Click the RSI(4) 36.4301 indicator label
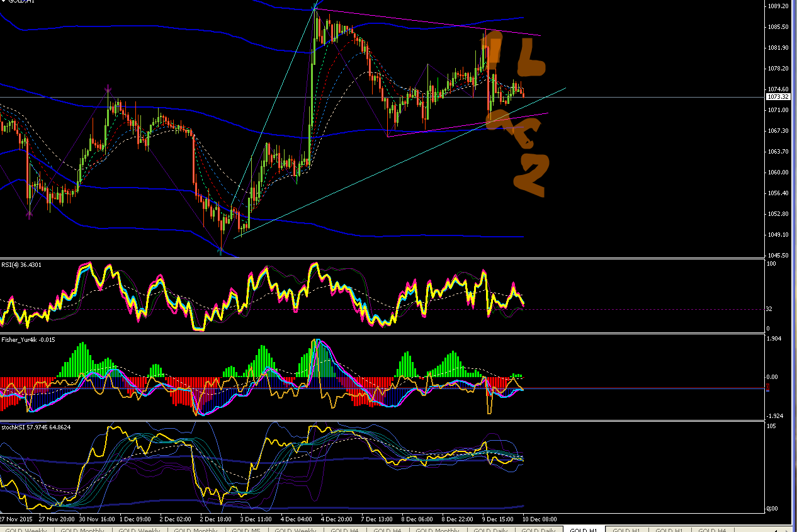797x532 pixels. (x=21, y=264)
